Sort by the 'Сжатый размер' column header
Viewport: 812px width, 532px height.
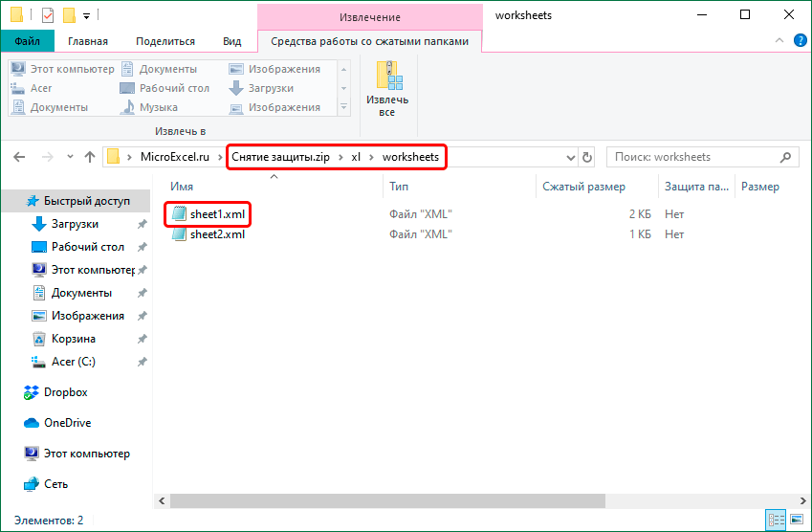[x=583, y=187]
